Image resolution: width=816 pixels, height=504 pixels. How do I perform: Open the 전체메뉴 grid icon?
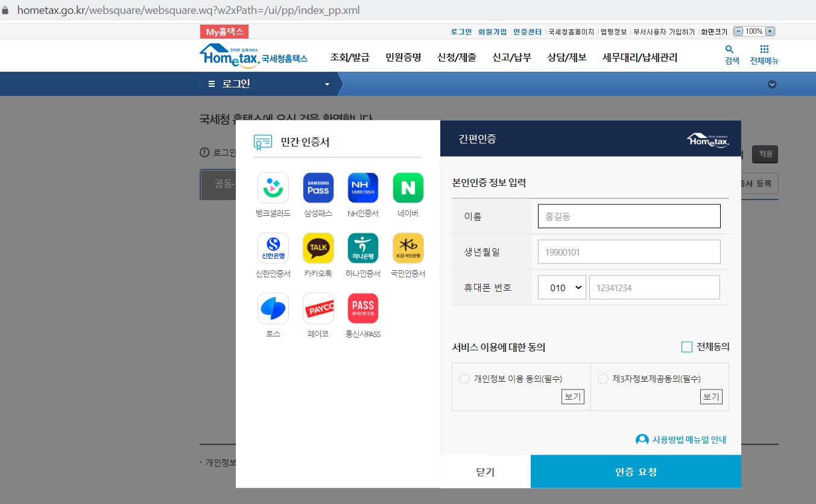tap(764, 49)
